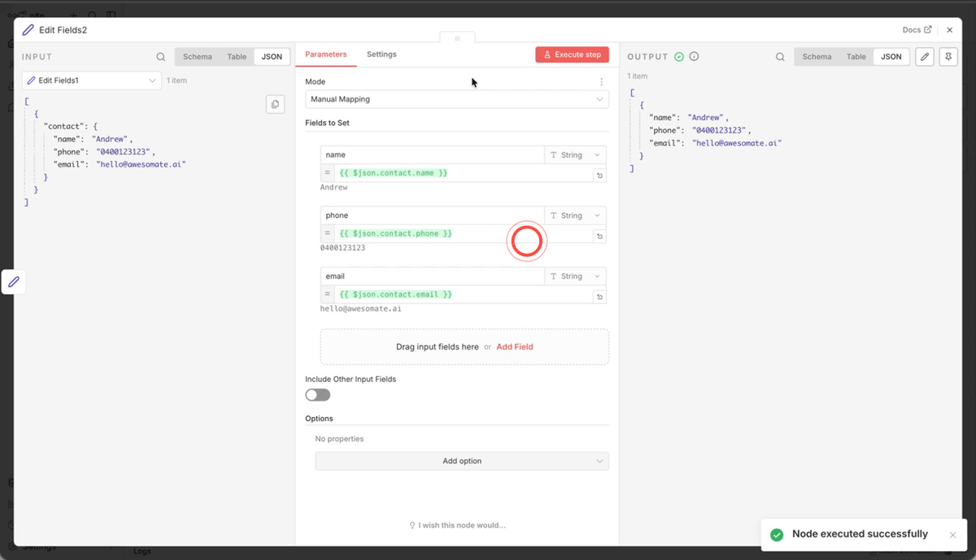Screen dimensions: 976x560
Task: Click the info icon next to OUTPUT
Action: [693, 56]
